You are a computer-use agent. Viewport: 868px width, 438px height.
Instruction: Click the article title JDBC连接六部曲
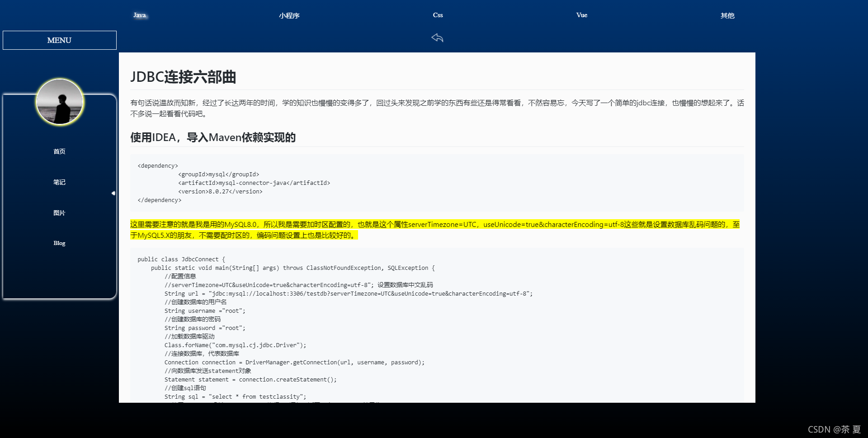(x=183, y=77)
